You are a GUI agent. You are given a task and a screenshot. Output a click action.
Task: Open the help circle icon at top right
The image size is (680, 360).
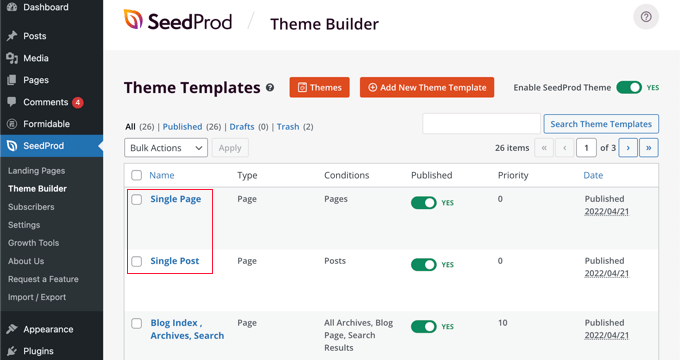(646, 17)
